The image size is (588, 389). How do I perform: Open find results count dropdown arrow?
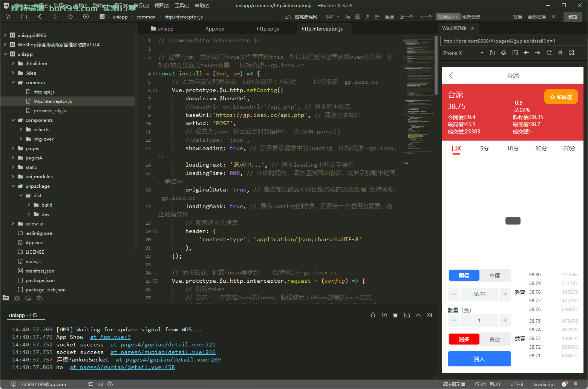coord(338,17)
